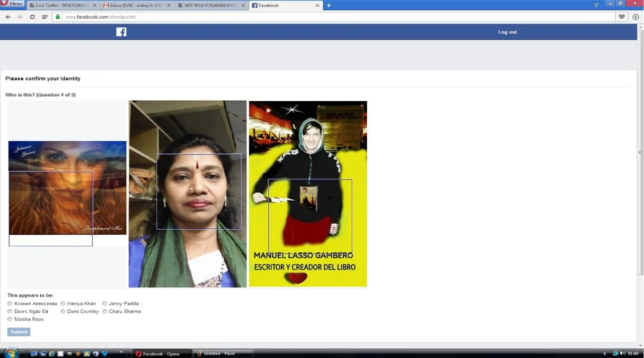This screenshot has width=644, height=358.
Task: Close the Live Traffic tab
Action: click(94, 6)
